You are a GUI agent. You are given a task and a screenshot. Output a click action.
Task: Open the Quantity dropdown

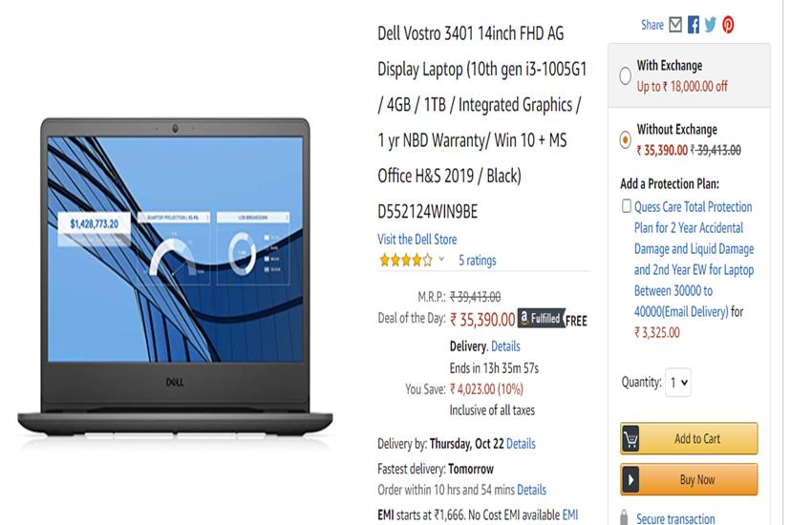(x=678, y=382)
